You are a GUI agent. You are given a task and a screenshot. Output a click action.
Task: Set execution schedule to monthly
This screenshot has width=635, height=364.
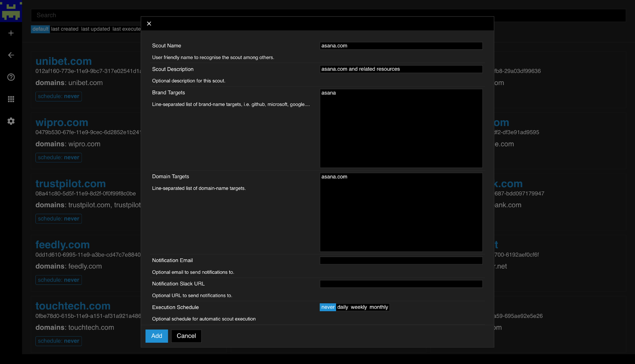[x=378, y=307]
